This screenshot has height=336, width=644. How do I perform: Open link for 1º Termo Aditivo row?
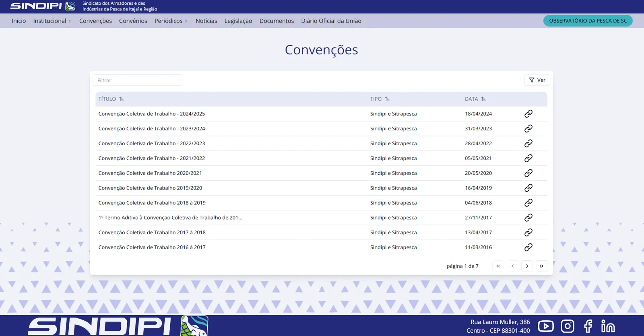[x=528, y=218]
